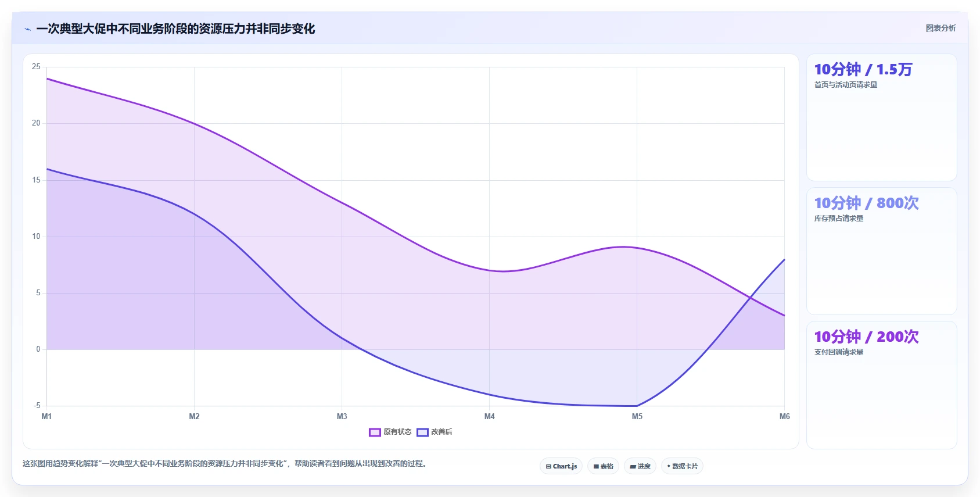Click the M1 x-axis label
Screen dimensions: 980x497
[x=46, y=416]
